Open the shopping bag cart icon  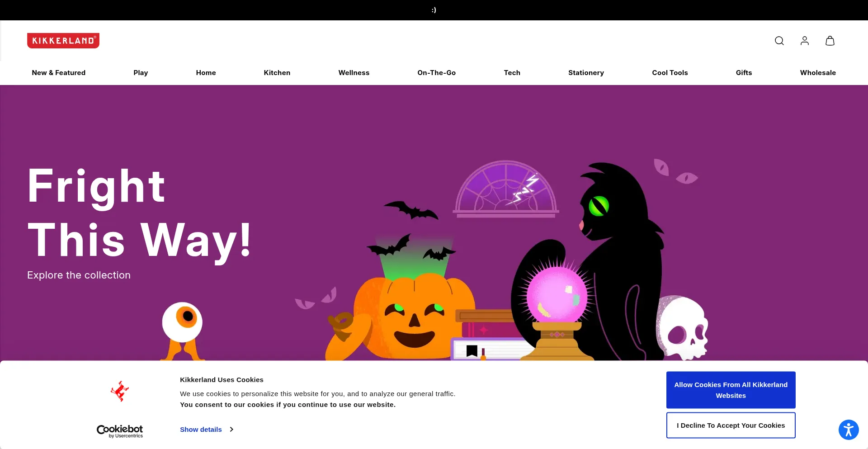pos(830,41)
